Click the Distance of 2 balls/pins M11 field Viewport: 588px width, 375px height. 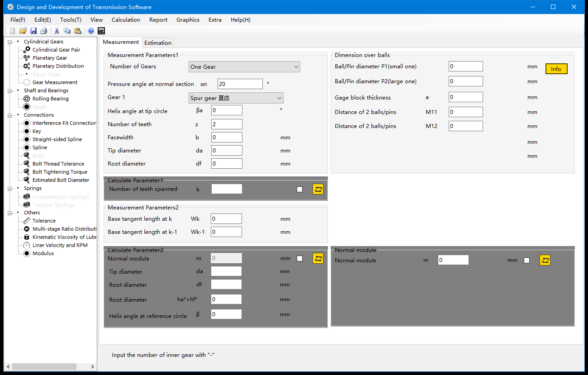point(466,112)
